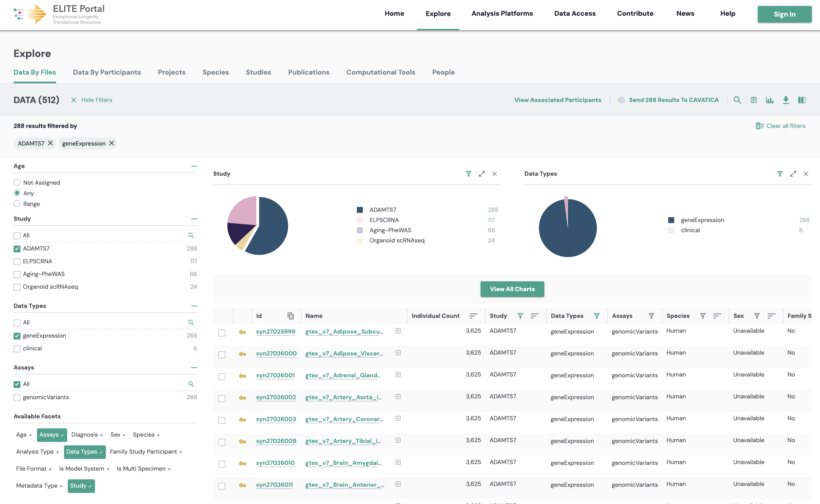Open the syn27026002 file link
The height and width of the screenshot is (504, 820).
pos(276,397)
